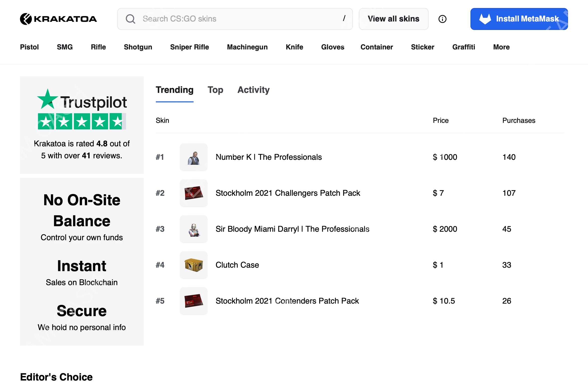Open the info circle icon
The height and width of the screenshot is (387, 588).
(x=442, y=19)
